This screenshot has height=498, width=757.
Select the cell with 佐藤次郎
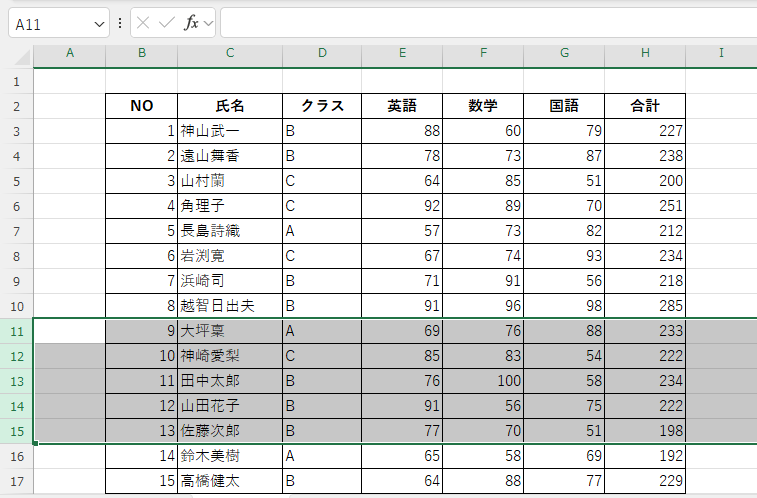230,431
